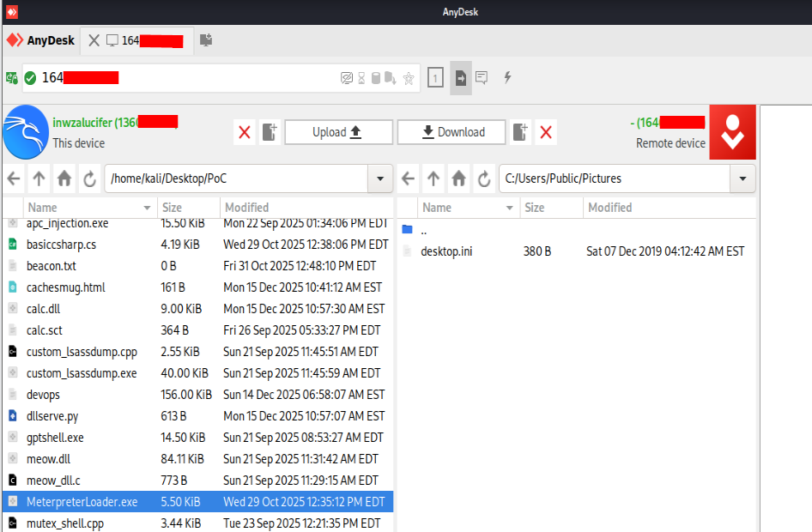The height and width of the screenshot is (532, 812).
Task: Click the Download button
Action: pyautogui.click(x=451, y=132)
